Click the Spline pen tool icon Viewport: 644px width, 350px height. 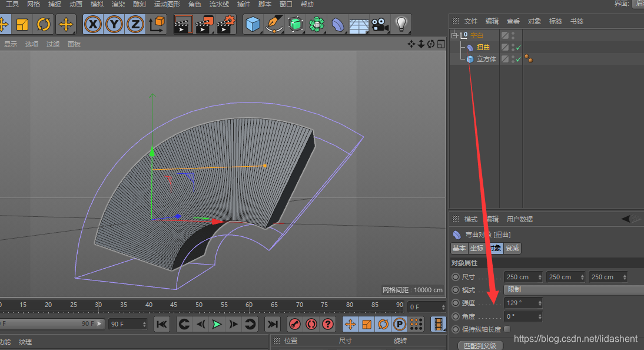click(x=274, y=25)
